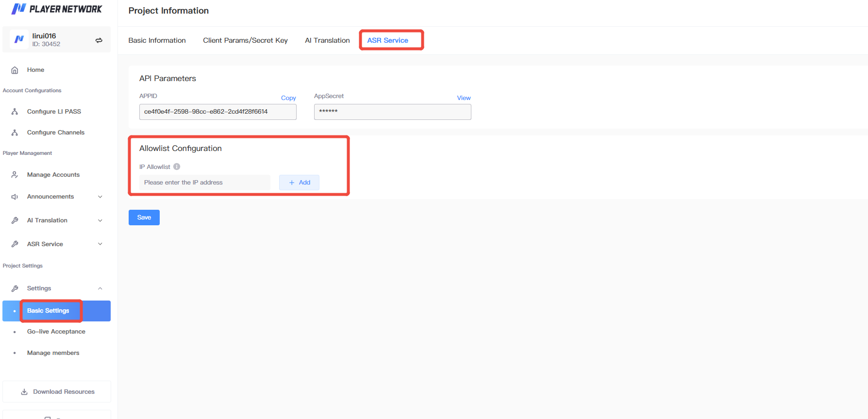Focus the IP address input field
The image size is (868, 419).
point(205,183)
